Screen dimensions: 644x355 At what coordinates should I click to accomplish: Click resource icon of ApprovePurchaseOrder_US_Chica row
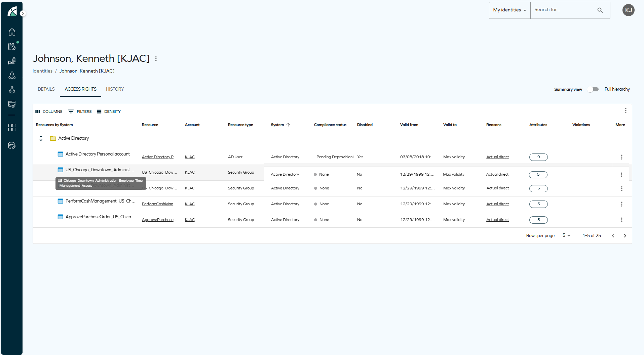[x=61, y=217]
